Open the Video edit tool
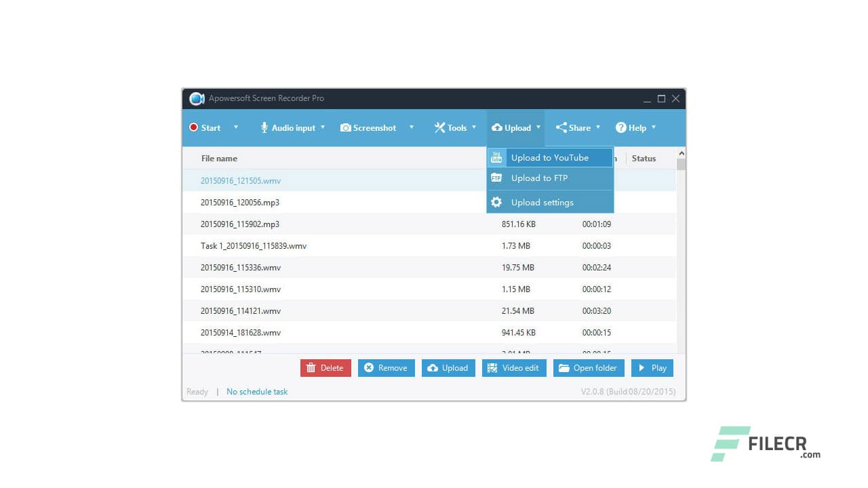 pos(514,368)
